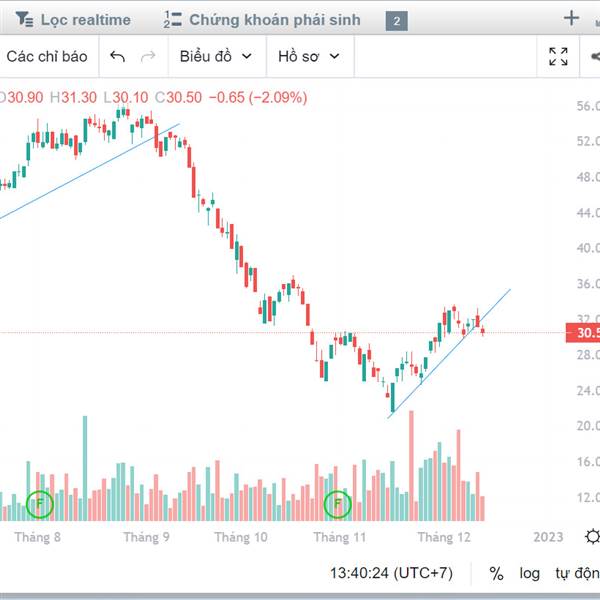
Task: Click the L30.10 low value
Action: [126, 97]
